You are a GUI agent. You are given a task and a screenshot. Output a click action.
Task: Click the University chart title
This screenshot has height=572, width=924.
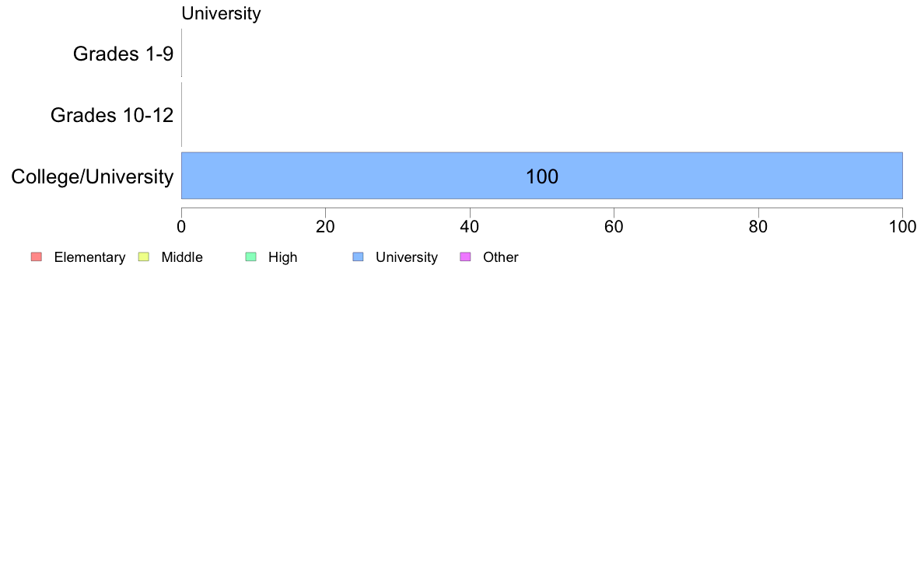coord(221,13)
